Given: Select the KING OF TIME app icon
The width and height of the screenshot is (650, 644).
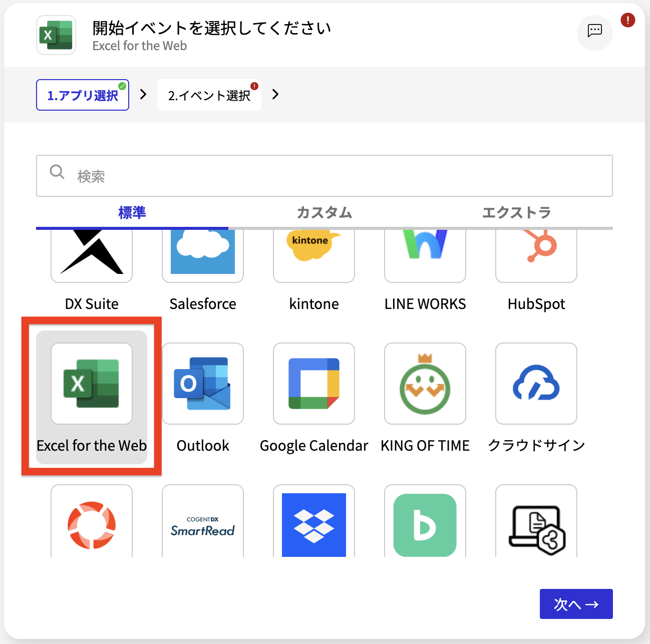Looking at the screenshot, I should tap(425, 384).
